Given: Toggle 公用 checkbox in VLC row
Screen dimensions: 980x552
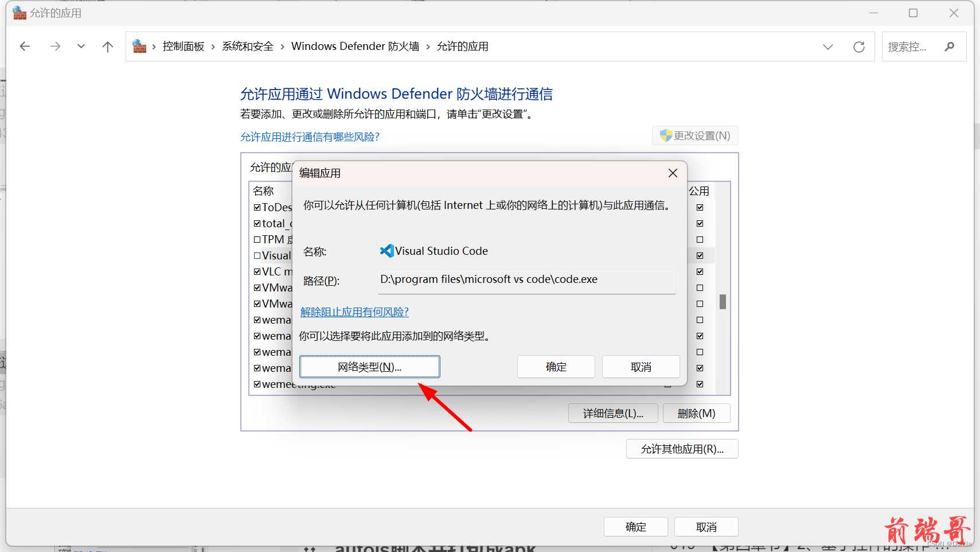Looking at the screenshot, I should (700, 271).
